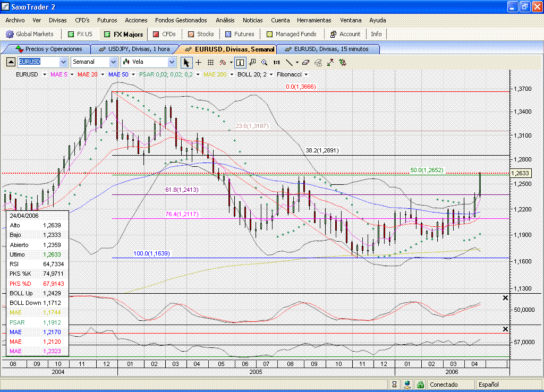544x392 pixels.
Task: Expand the MAE 50 indicator menu
Action: [133, 74]
